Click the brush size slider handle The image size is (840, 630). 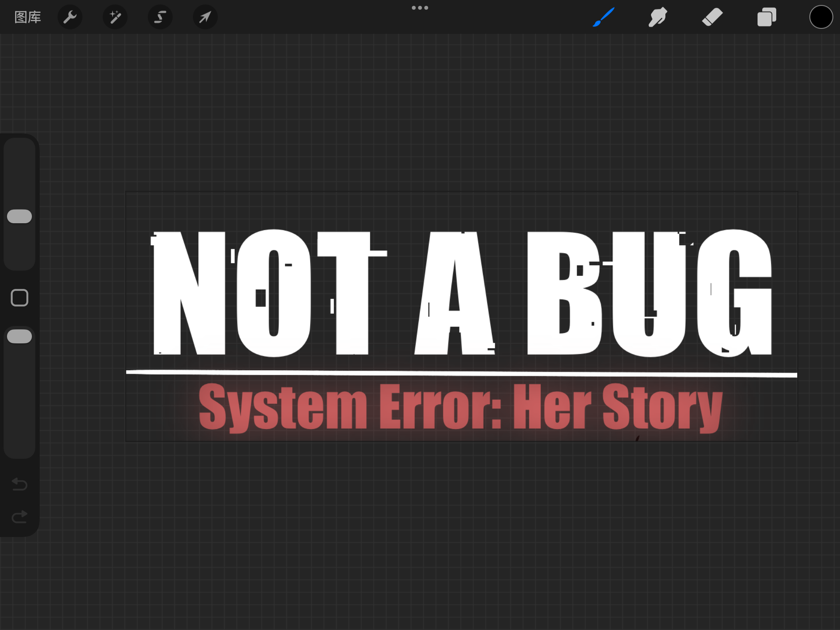pyautogui.click(x=19, y=217)
